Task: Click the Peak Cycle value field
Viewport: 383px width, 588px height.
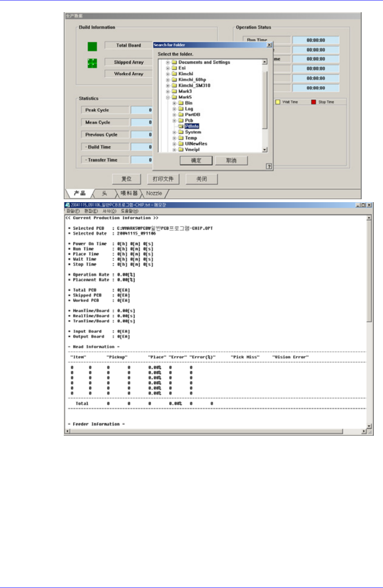Action: pyautogui.click(x=142, y=110)
